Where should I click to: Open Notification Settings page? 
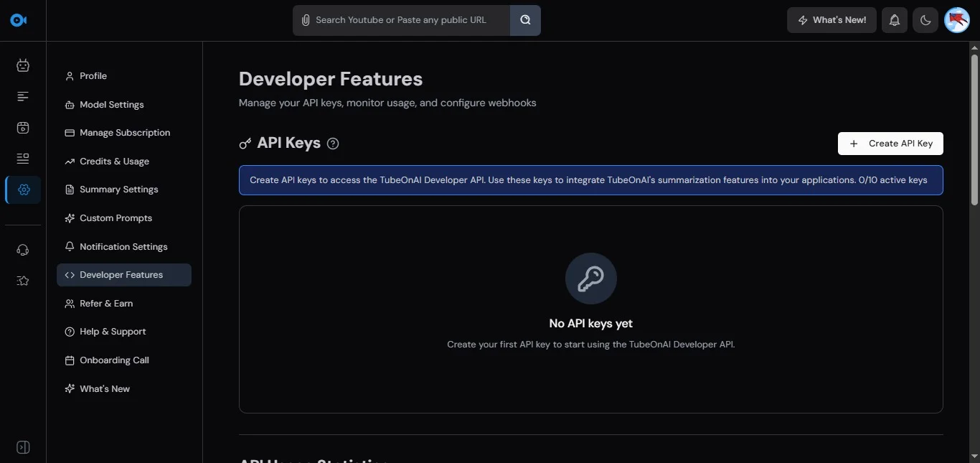pyautogui.click(x=123, y=247)
